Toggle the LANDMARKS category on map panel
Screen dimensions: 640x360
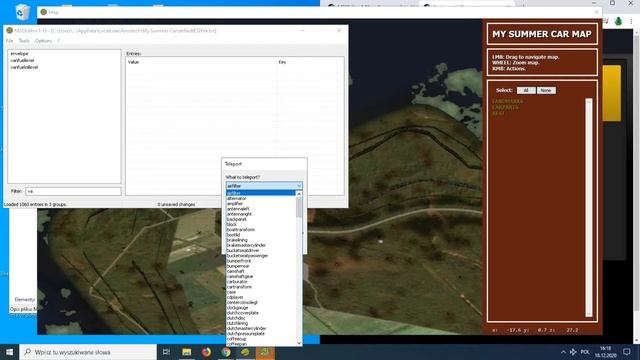pos(507,101)
